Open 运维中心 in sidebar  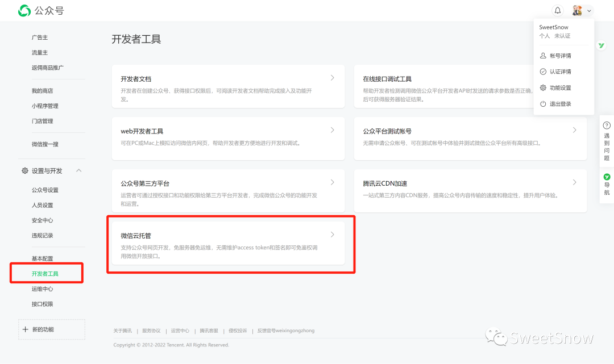(42, 289)
